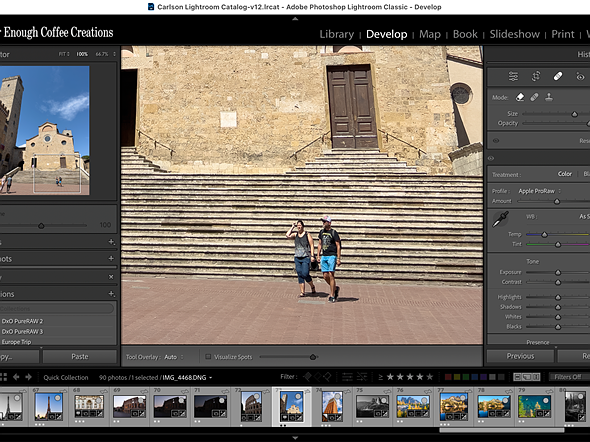
Task: Filter by red color label
Action: [x=448, y=377]
